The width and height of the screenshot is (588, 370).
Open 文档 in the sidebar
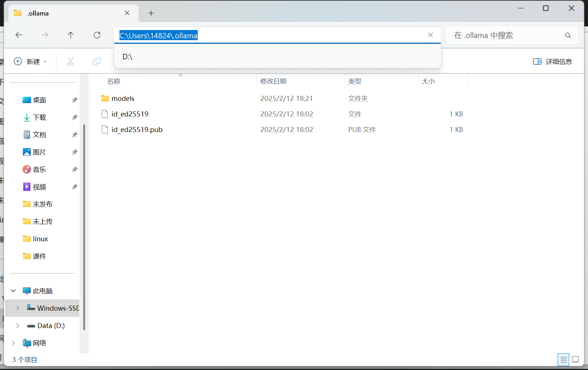pos(39,135)
